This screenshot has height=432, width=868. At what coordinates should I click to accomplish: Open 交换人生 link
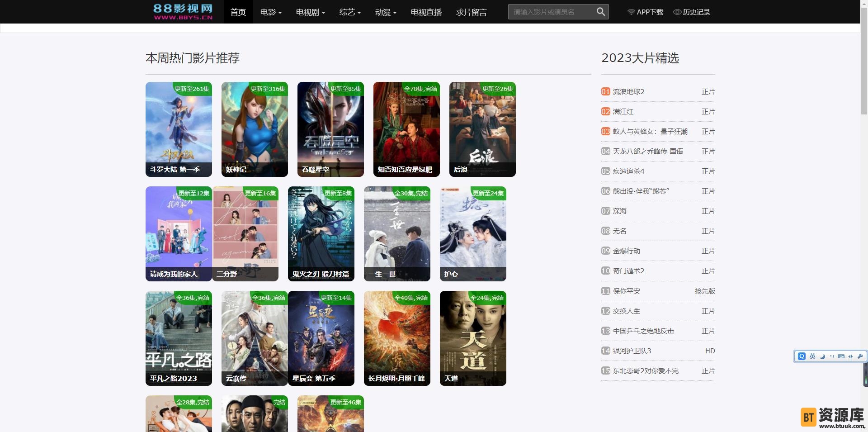(x=626, y=311)
